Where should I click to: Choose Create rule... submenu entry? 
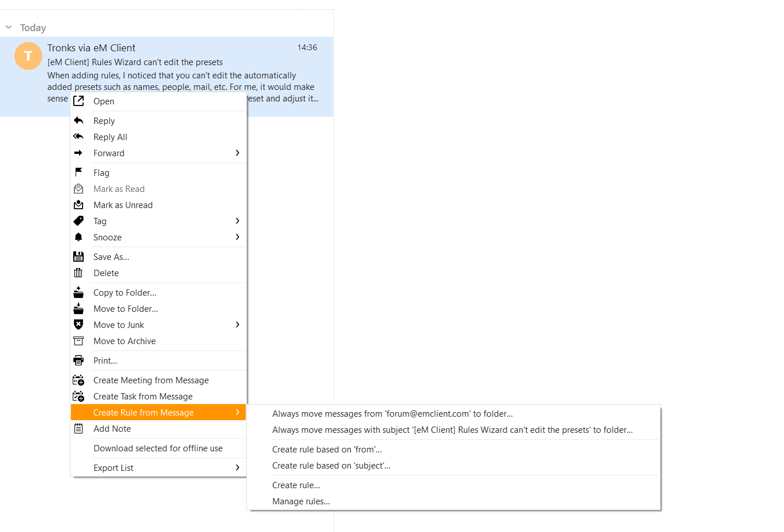coord(453,485)
